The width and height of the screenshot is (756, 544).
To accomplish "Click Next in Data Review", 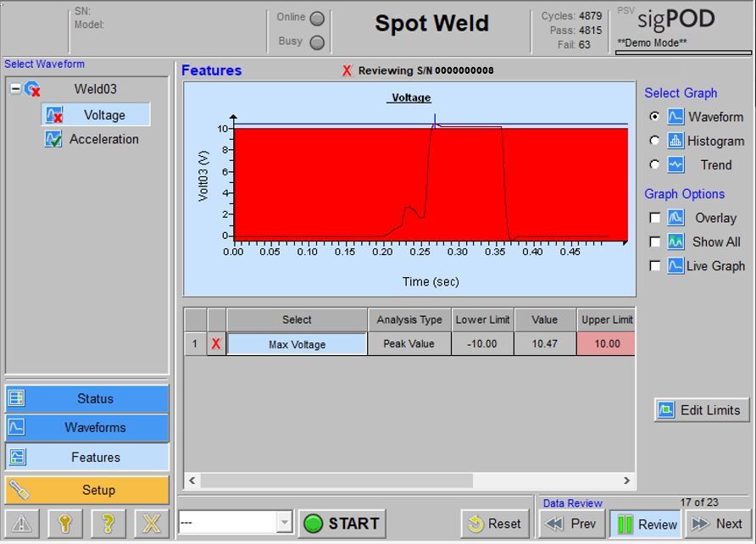I will click(720, 524).
